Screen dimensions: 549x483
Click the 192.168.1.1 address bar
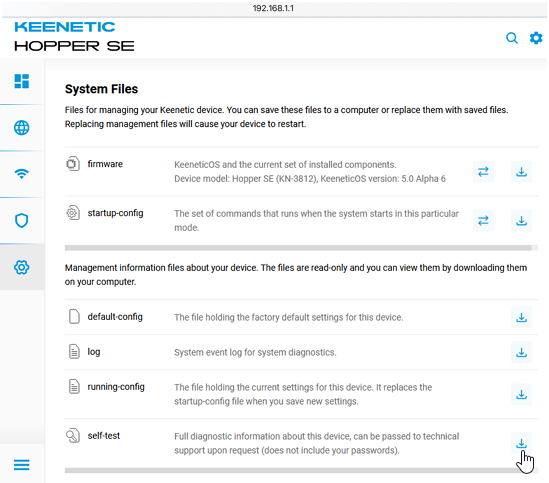(273, 8)
